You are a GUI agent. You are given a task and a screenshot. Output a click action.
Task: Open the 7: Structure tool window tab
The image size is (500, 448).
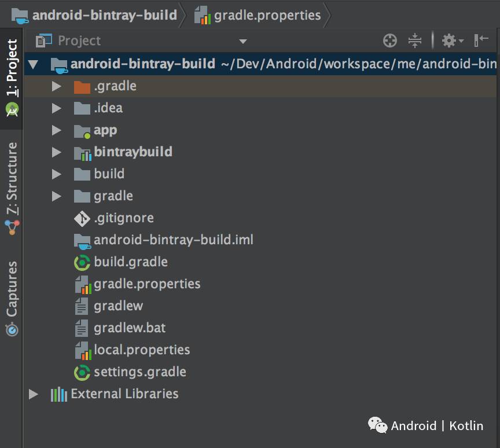pos(12,189)
